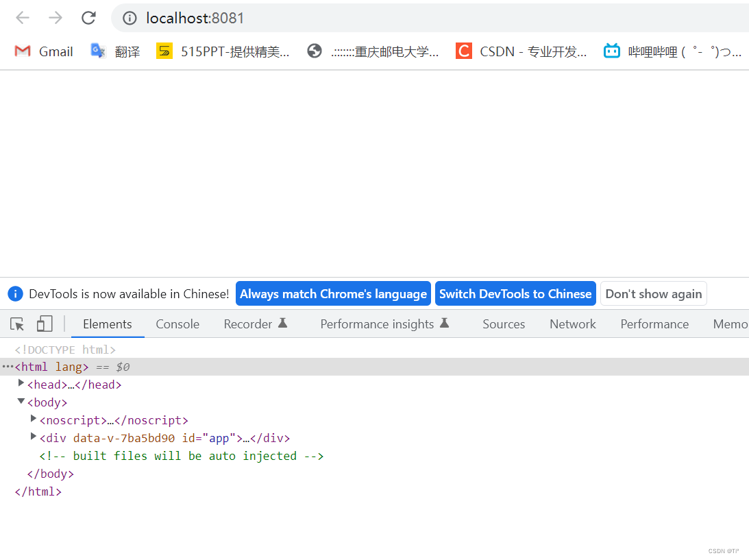Image resolution: width=749 pixels, height=560 pixels.
Task: Click the browser forward navigation arrow
Action: (55, 18)
